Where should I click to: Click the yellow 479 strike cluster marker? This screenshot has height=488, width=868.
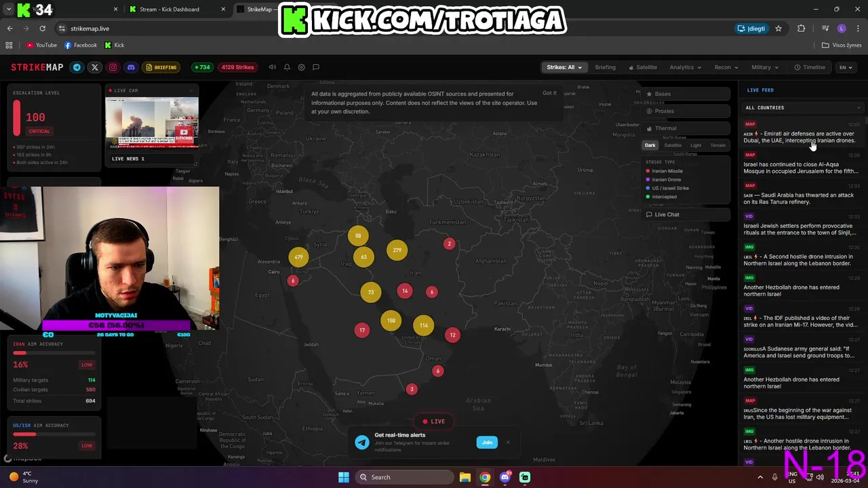(298, 258)
